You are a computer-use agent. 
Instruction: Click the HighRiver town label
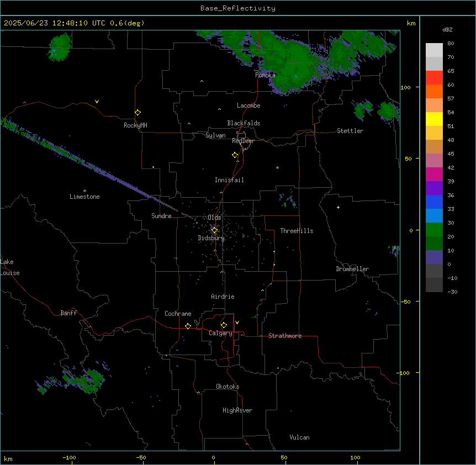[x=237, y=410]
